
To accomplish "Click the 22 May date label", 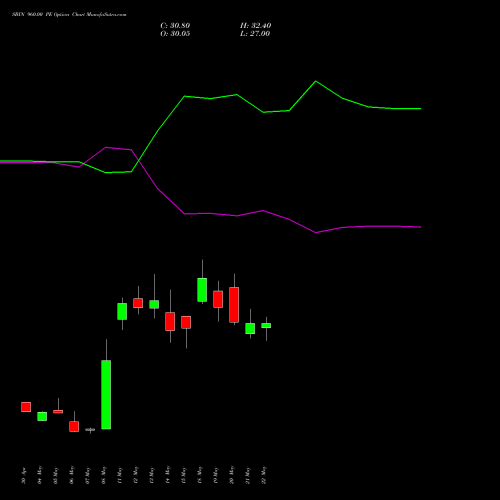I will click(263, 475).
